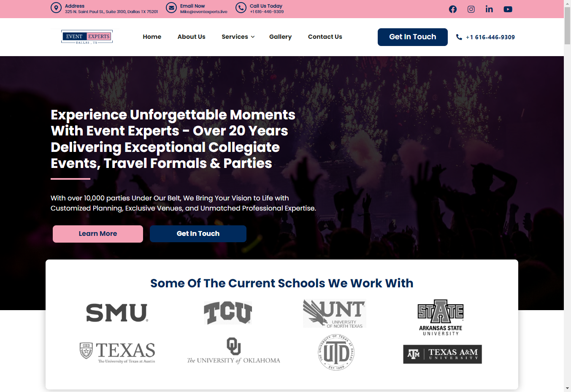Image resolution: width=571 pixels, height=392 pixels.
Task: Click the phone icon beside Call Us Today
Action: [241, 8]
